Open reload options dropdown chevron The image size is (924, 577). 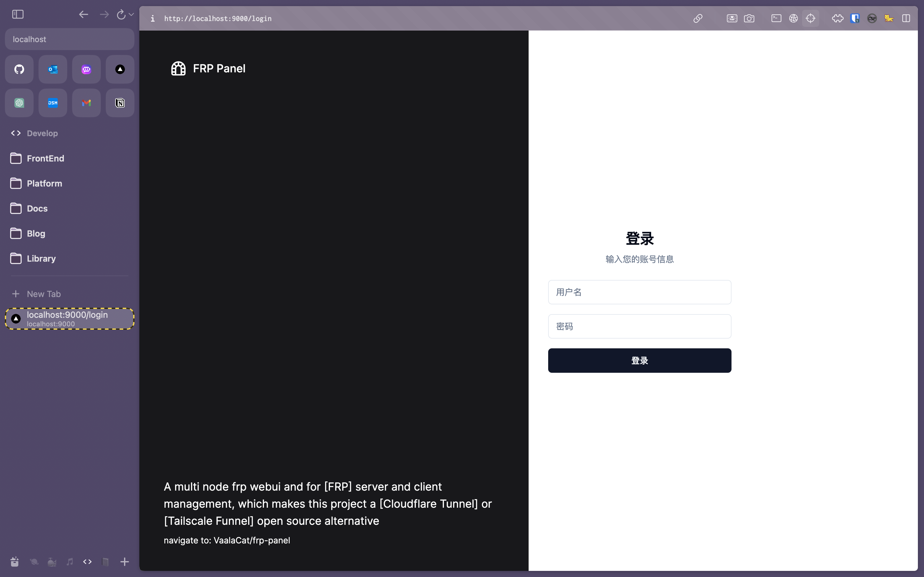(131, 15)
